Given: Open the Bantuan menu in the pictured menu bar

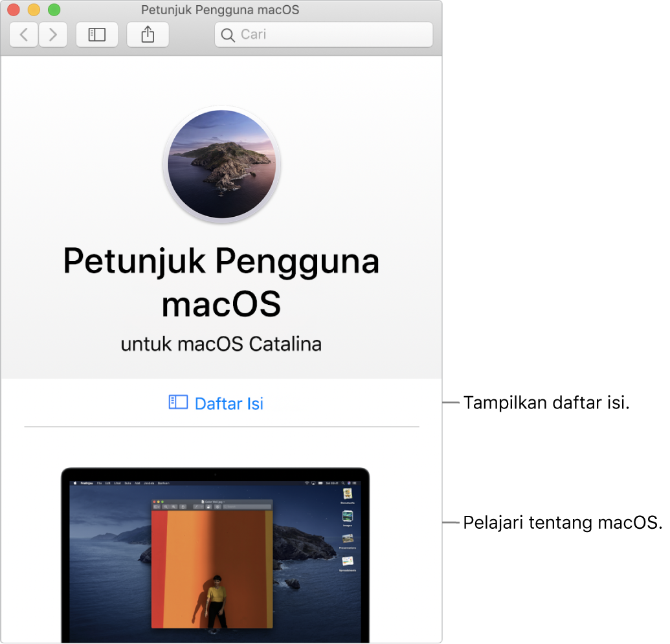Looking at the screenshot, I should pos(163,482).
